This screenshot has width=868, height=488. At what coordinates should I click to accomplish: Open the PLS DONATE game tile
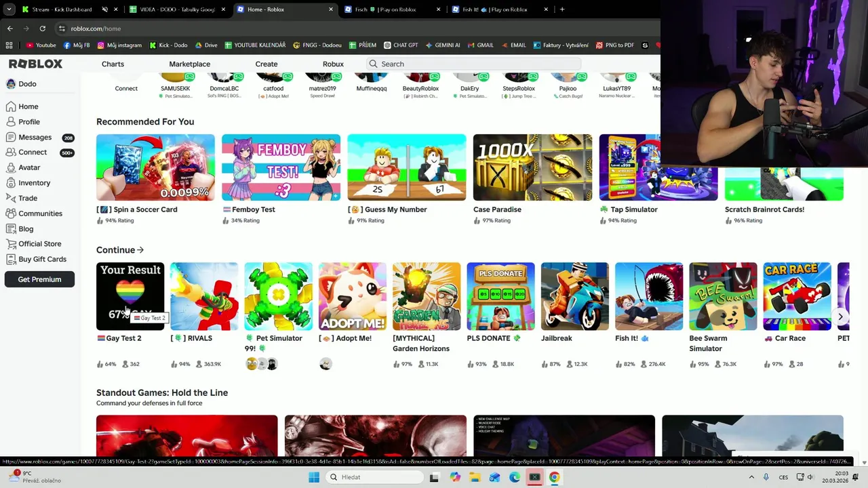(x=500, y=296)
